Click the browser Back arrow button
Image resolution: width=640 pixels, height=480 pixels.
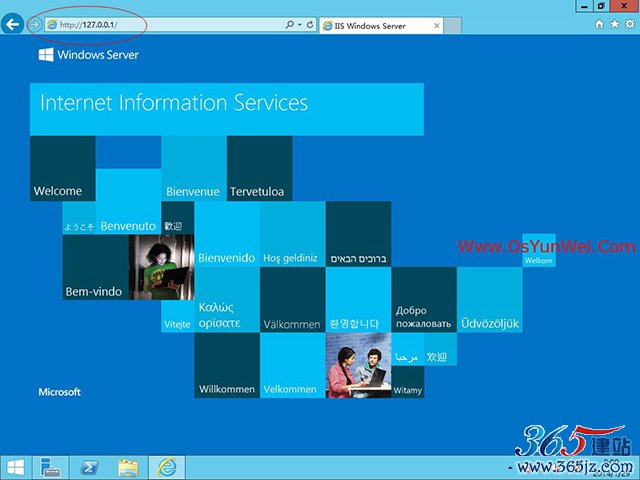(12, 24)
